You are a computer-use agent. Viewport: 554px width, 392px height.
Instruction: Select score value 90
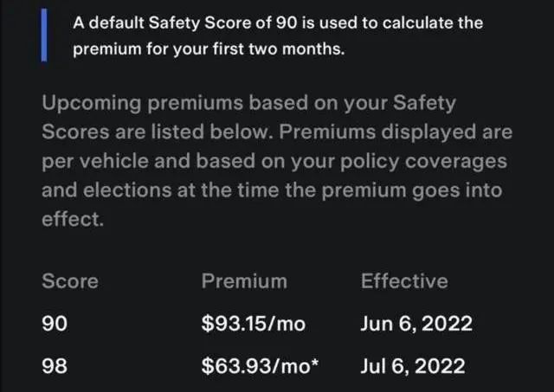tap(55, 324)
